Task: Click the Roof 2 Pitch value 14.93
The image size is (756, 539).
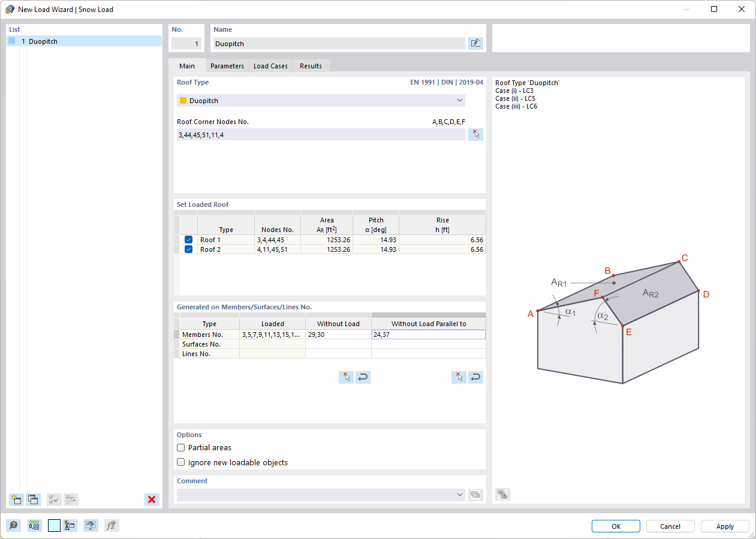Action: [x=375, y=249]
